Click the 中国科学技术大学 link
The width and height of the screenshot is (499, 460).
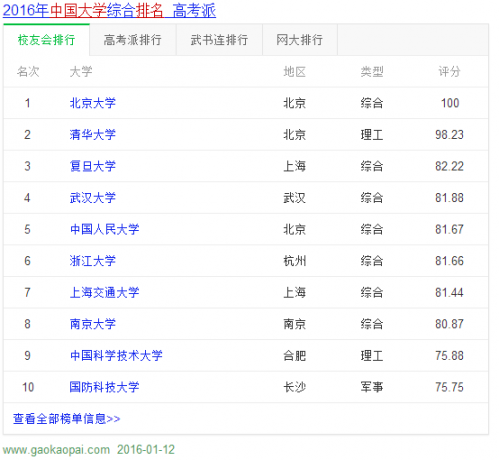coord(116,356)
